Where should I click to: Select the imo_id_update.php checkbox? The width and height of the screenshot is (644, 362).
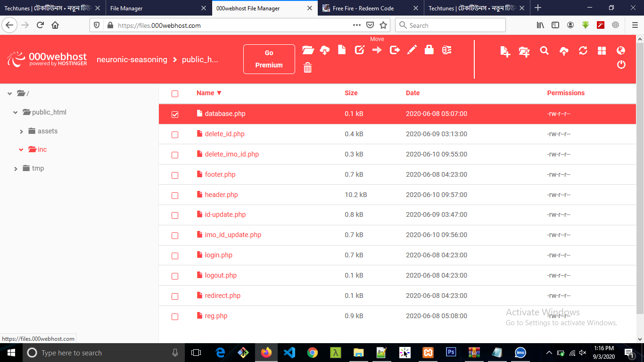point(175,236)
